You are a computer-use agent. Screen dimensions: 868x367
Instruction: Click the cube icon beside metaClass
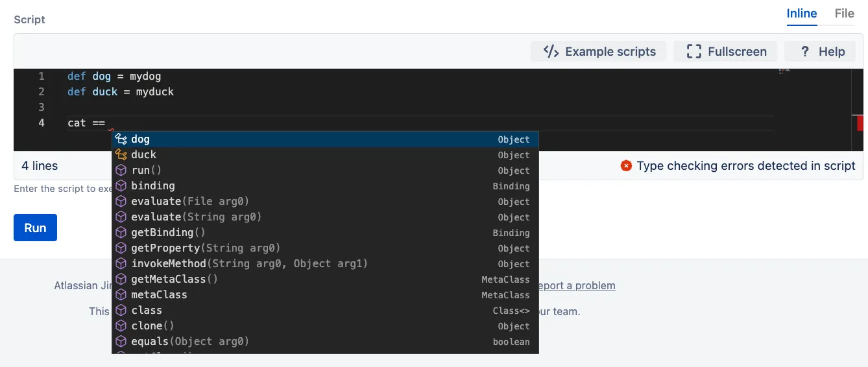(x=121, y=294)
